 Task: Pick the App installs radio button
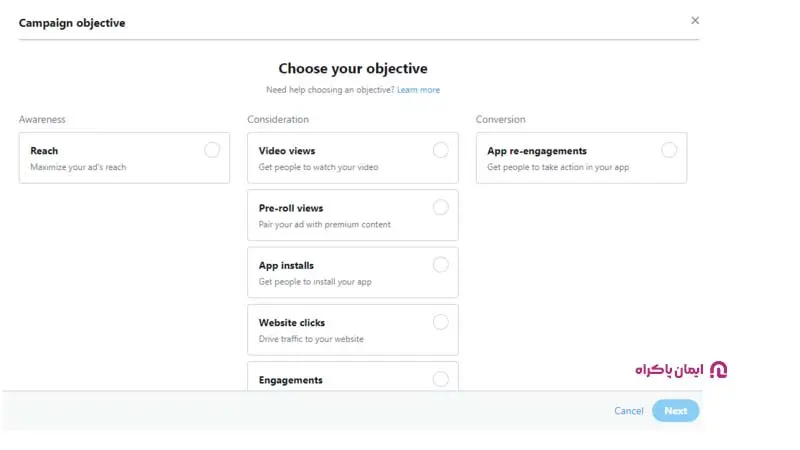tap(441, 265)
